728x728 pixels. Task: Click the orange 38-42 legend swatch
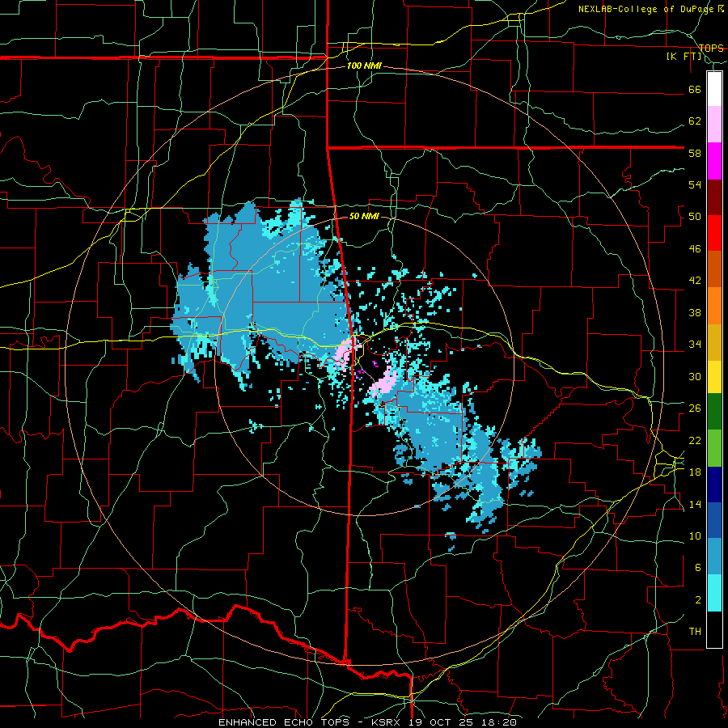[x=714, y=306]
